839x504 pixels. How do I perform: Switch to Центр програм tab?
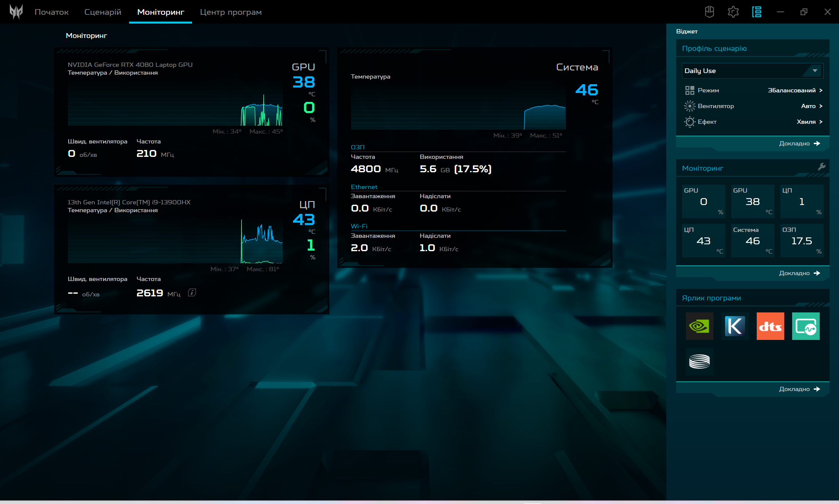231,12
